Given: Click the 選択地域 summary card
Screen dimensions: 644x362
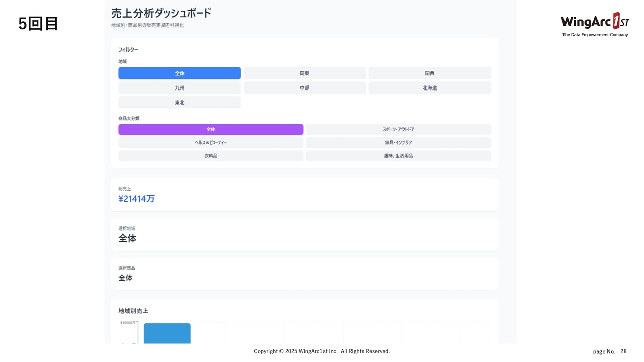Looking at the screenshot, I should [304, 234].
